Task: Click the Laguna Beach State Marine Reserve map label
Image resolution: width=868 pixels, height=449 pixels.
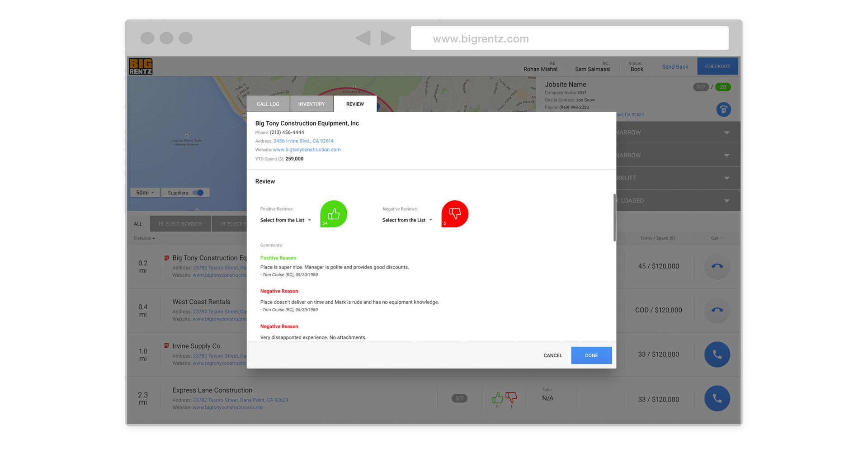Action: coord(187,142)
